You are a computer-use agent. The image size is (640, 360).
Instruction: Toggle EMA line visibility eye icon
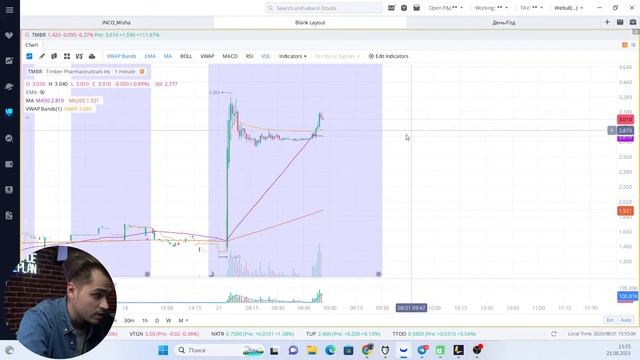pos(42,92)
